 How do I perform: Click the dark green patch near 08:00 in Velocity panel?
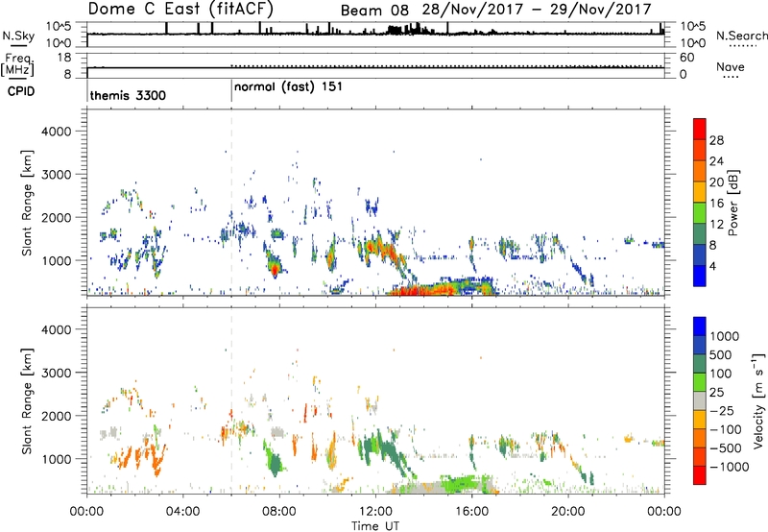click(276, 464)
